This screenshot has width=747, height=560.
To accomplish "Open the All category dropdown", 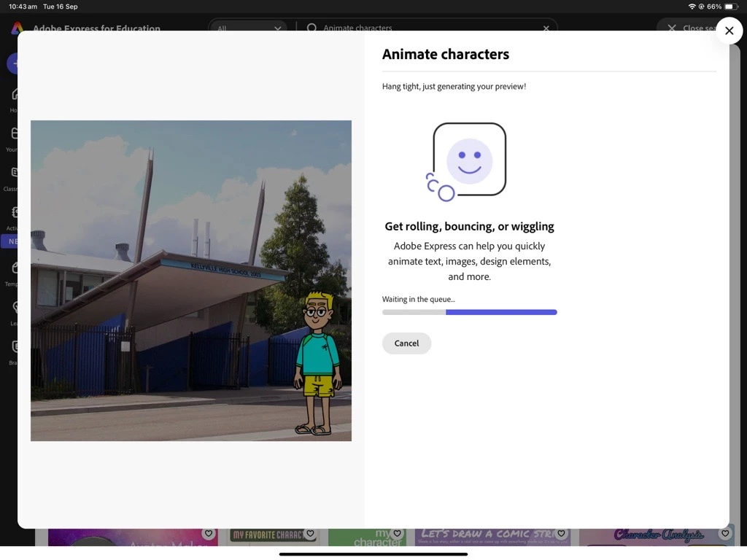I will 248,28.
